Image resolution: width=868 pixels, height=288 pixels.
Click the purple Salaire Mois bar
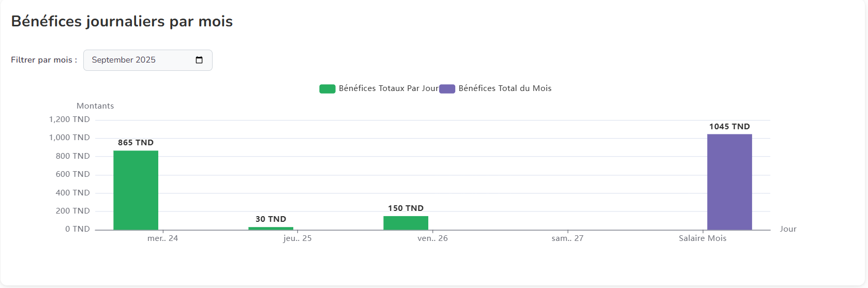pyautogui.click(x=729, y=182)
